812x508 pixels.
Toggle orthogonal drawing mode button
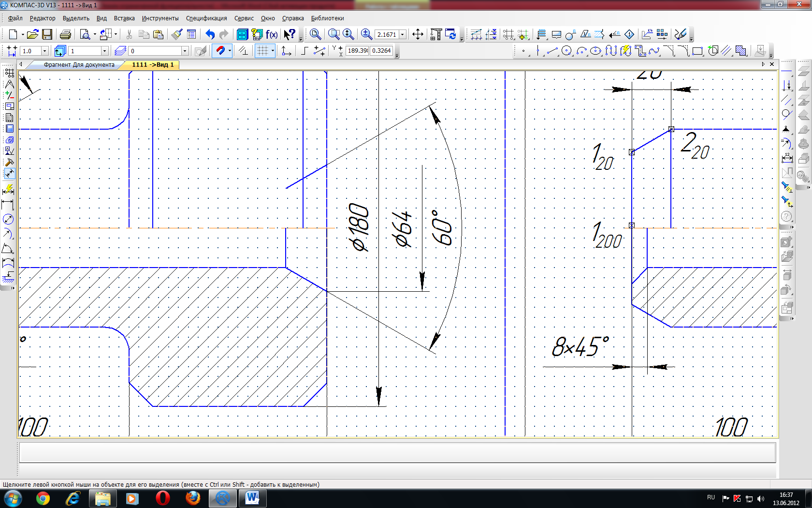point(305,51)
